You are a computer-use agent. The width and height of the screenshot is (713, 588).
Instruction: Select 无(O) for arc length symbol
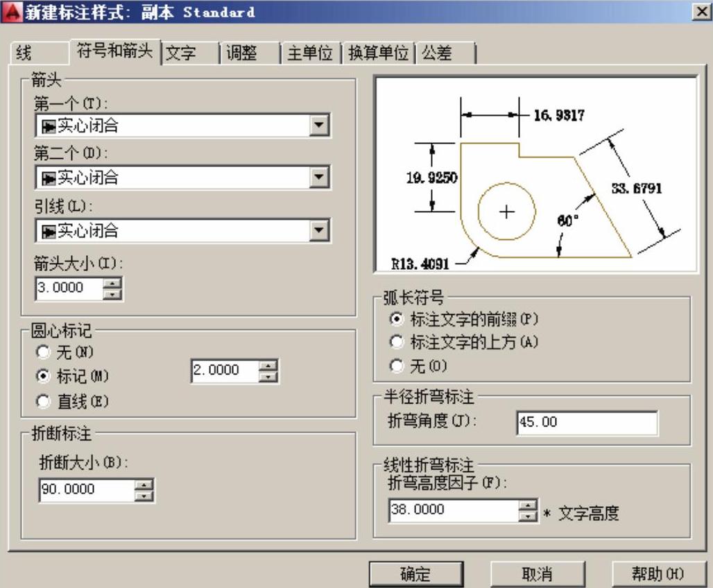pyautogui.click(x=397, y=365)
